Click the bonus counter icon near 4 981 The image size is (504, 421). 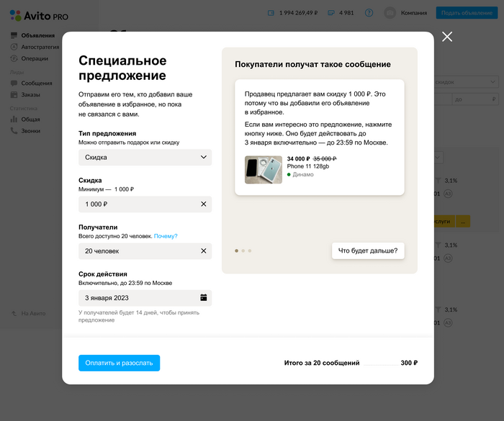(330, 13)
